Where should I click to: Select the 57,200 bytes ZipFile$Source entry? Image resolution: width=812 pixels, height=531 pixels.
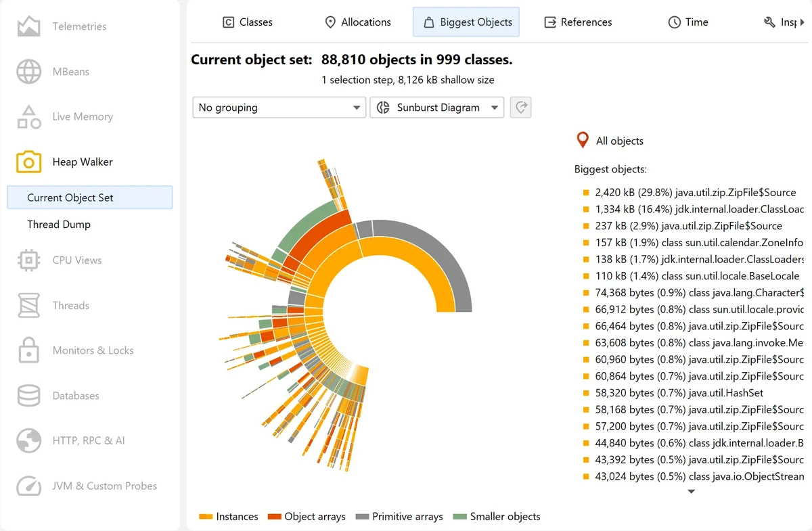pos(693,426)
